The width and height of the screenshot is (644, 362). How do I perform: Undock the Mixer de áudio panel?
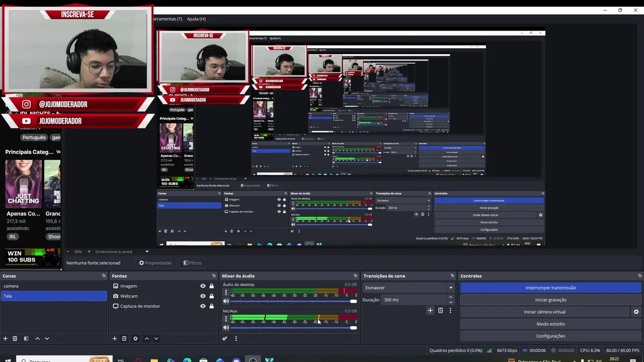tap(355, 276)
